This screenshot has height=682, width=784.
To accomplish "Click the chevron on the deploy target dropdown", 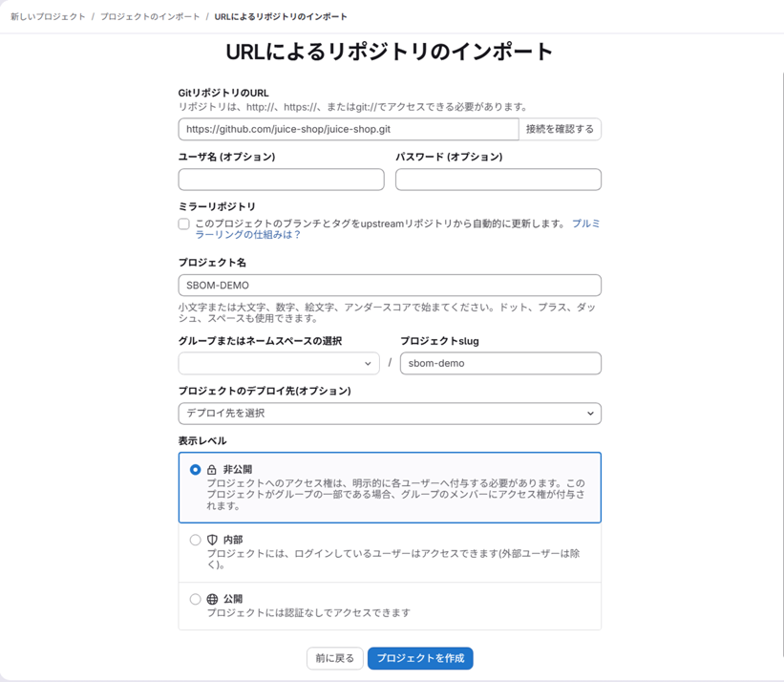I will (590, 414).
